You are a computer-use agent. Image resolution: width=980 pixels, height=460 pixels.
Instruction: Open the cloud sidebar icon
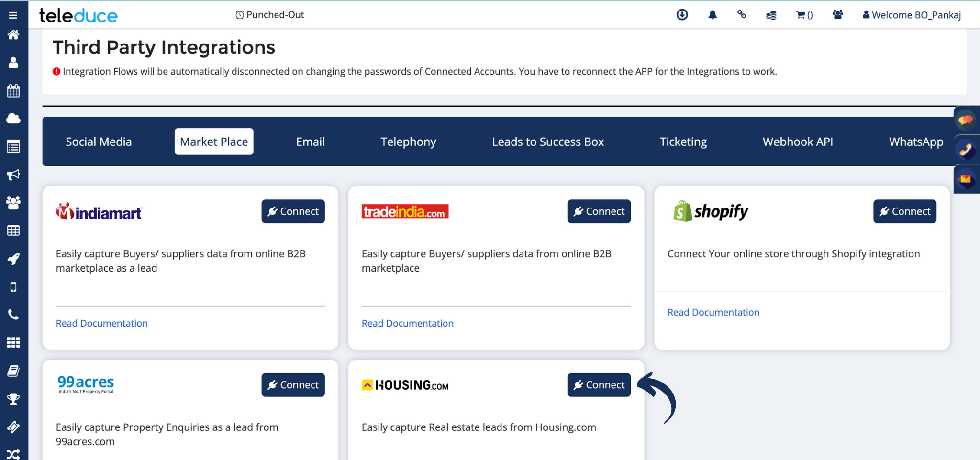(x=13, y=118)
